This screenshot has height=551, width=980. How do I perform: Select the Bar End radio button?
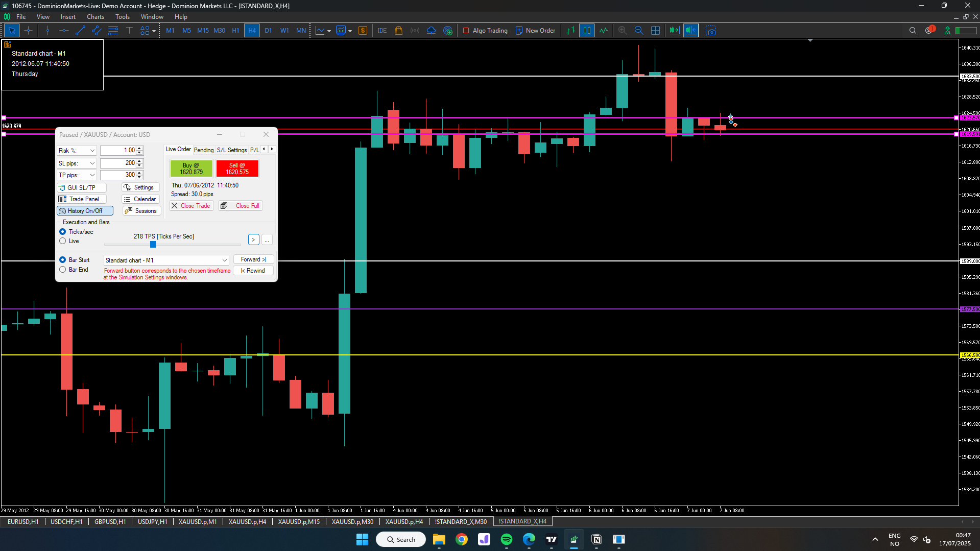point(63,270)
